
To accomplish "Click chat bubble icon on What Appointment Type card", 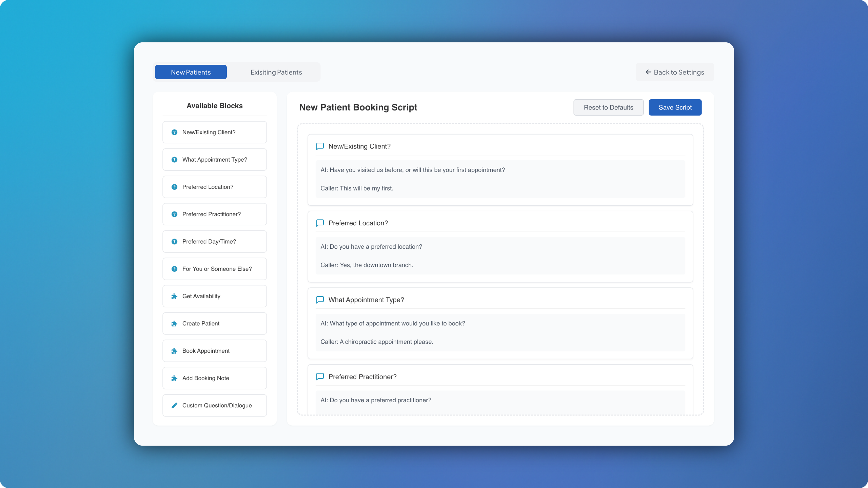I will 320,300.
